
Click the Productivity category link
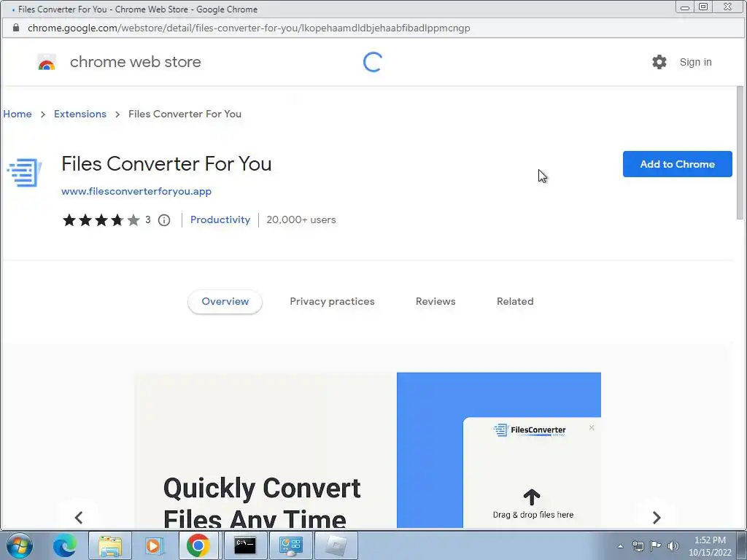click(x=220, y=219)
